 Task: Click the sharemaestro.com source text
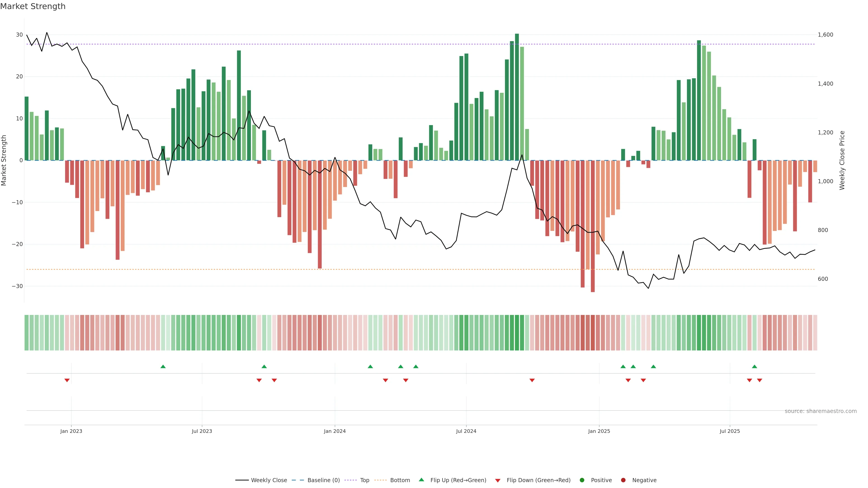tap(821, 411)
